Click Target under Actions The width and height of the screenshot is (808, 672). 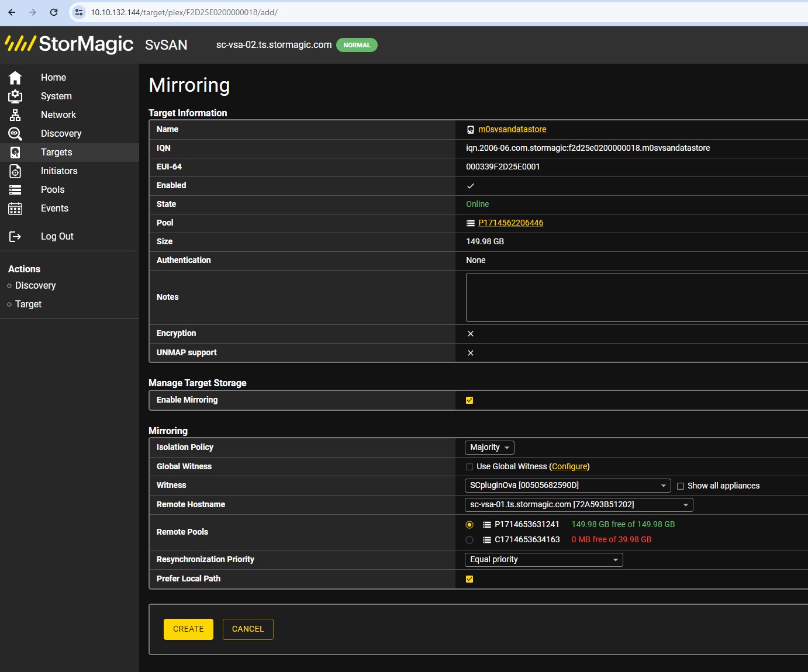pos(29,304)
